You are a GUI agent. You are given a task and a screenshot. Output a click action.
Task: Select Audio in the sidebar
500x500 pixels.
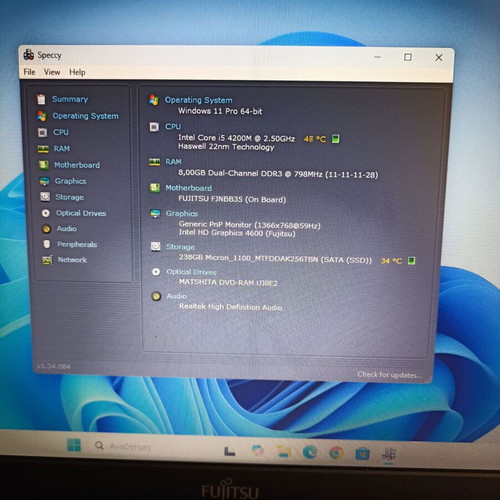click(x=67, y=229)
